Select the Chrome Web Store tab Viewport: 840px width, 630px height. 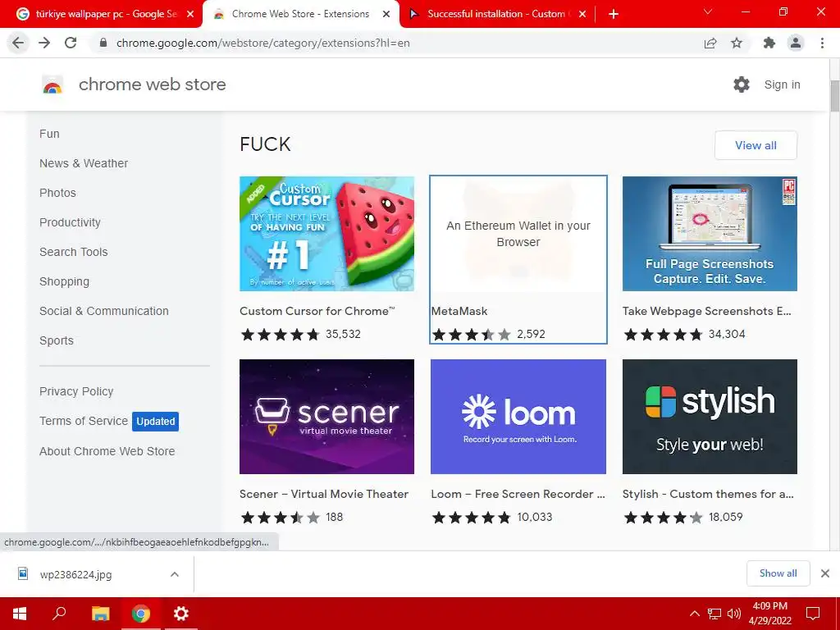pyautogui.click(x=300, y=14)
